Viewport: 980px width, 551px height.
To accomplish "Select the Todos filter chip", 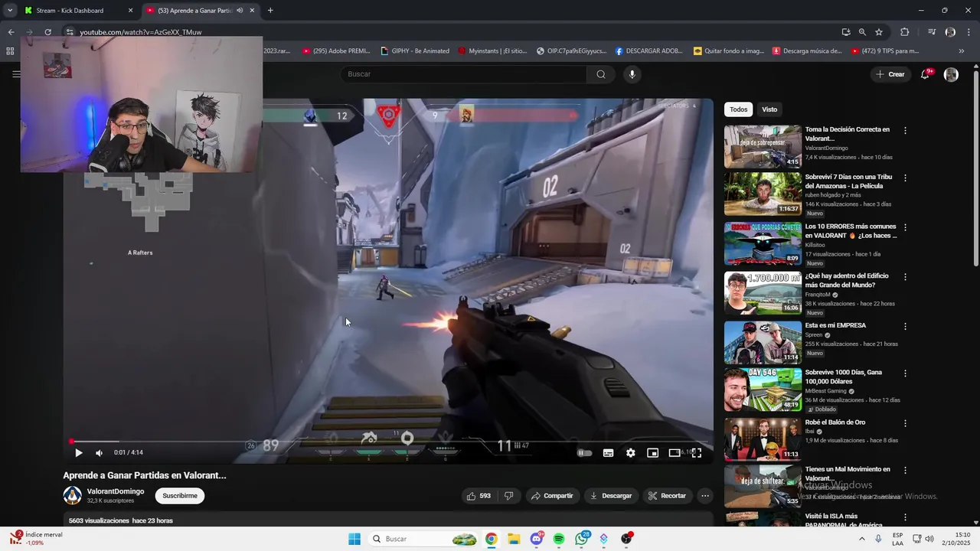I will [738, 109].
